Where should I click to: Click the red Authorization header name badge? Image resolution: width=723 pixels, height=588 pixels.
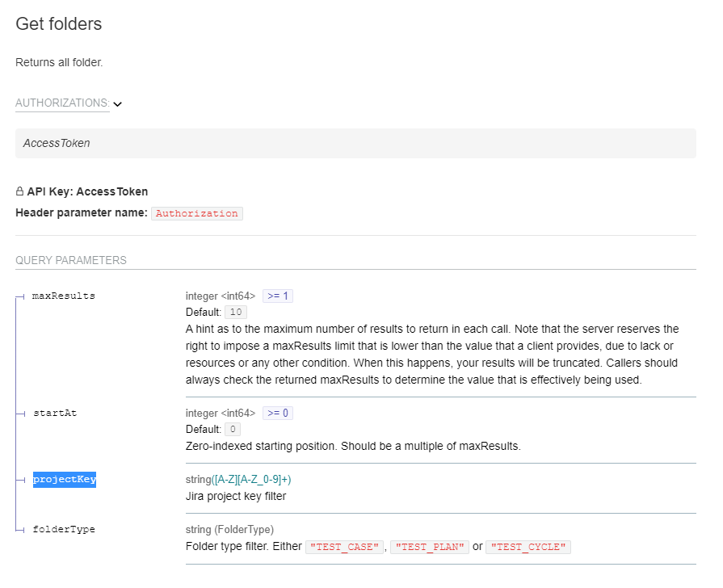point(197,214)
